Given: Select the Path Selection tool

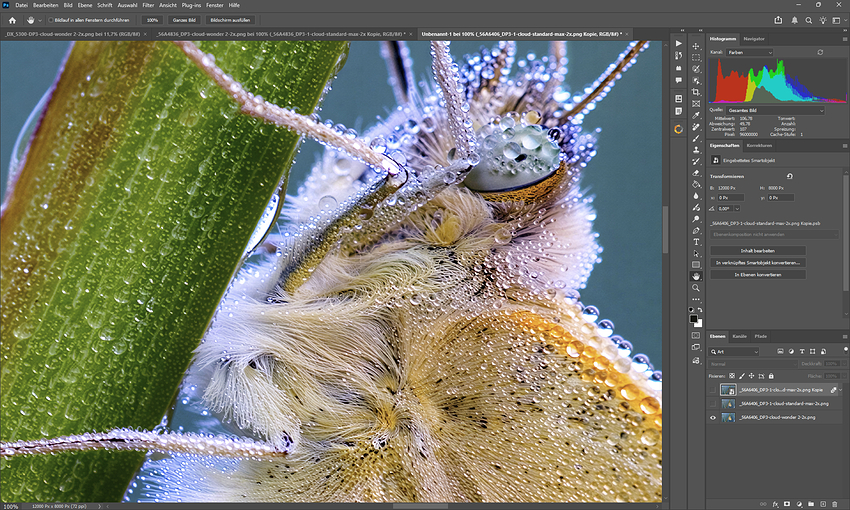Looking at the screenshot, I should [x=696, y=253].
